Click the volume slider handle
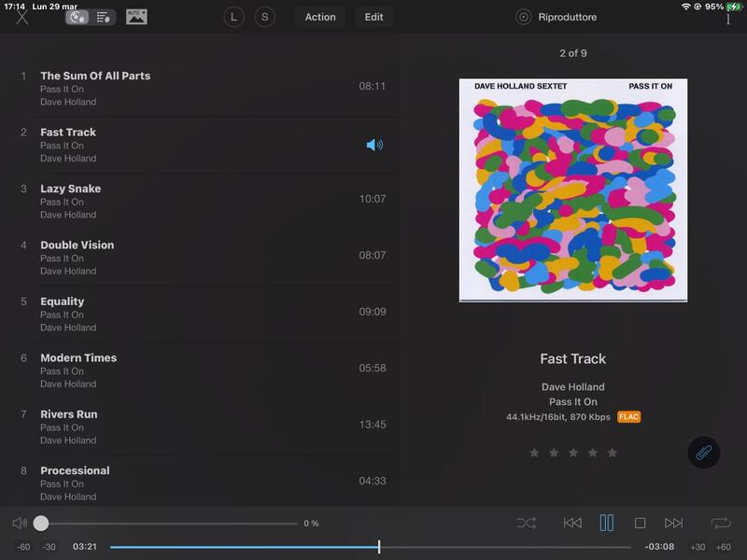Image resolution: width=747 pixels, height=560 pixels. [41, 524]
